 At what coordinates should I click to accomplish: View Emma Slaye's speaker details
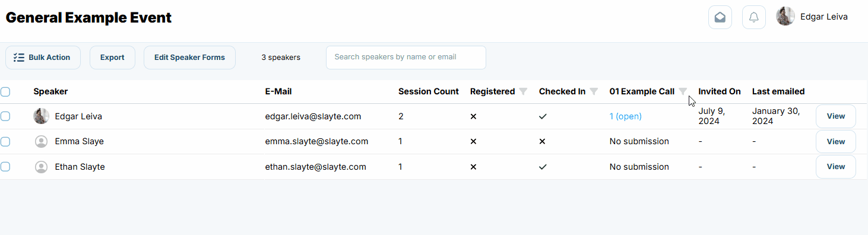(835, 141)
